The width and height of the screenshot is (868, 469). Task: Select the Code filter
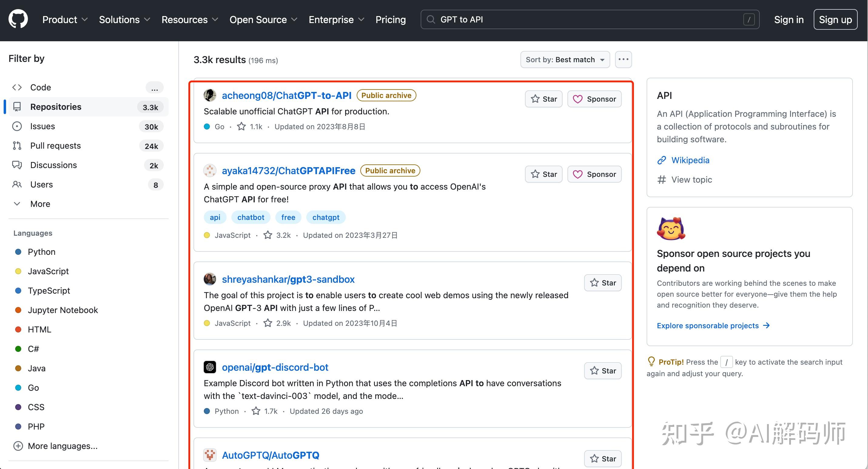click(x=88, y=88)
